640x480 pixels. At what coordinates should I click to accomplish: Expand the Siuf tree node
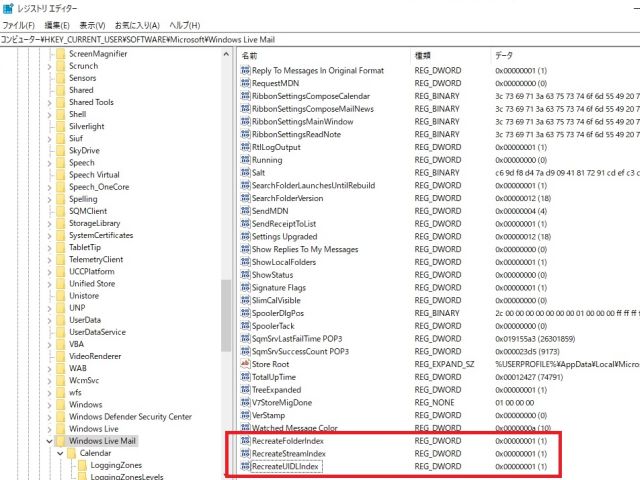coord(50,139)
